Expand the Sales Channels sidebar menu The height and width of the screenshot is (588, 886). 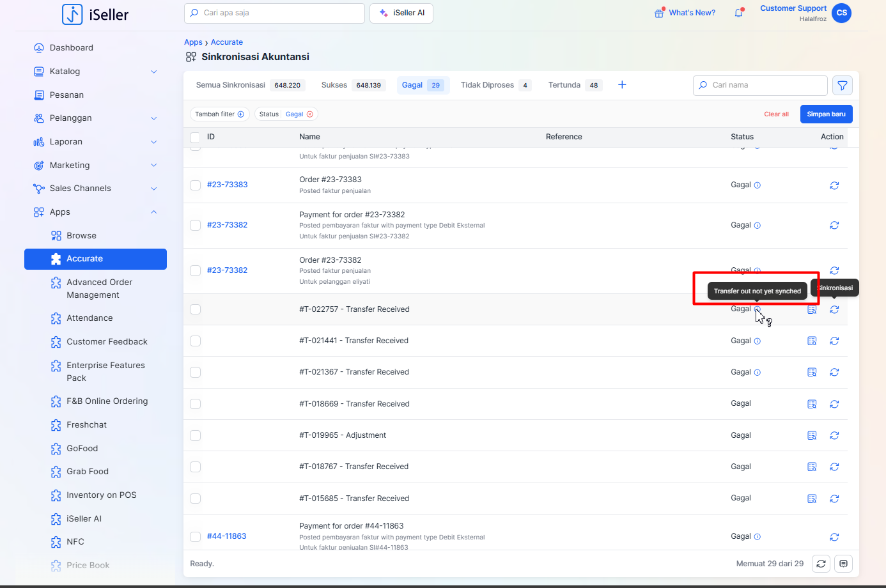click(154, 189)
